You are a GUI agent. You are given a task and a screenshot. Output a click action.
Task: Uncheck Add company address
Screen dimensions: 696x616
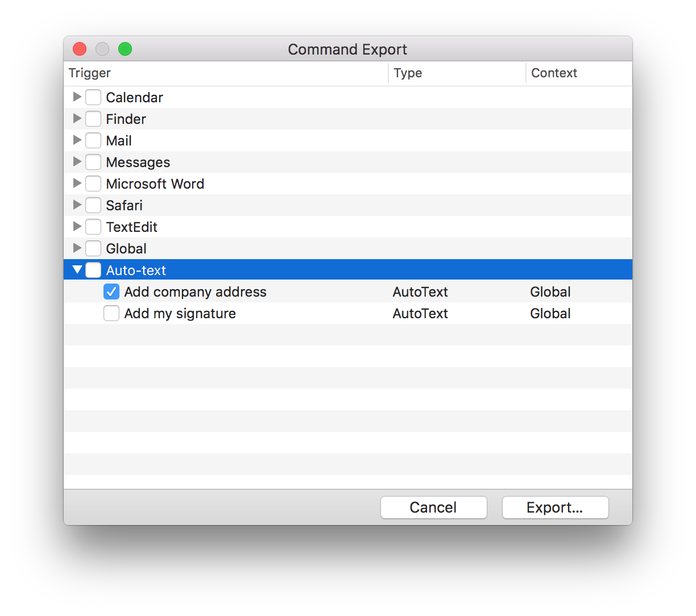(111, 292)
